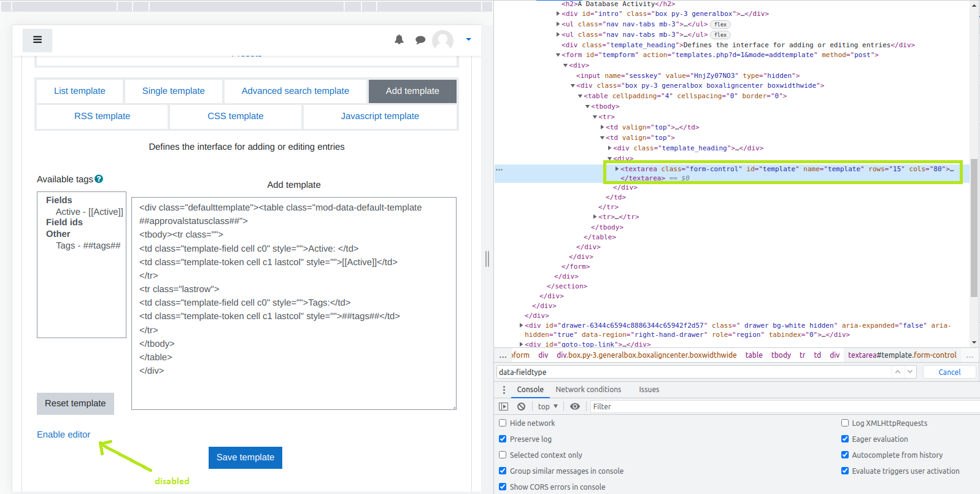Image resolution: width=980 pixels, height=494 pixels.
Task: Expand the collapsed tr node
Action: [x=595, y=217]
